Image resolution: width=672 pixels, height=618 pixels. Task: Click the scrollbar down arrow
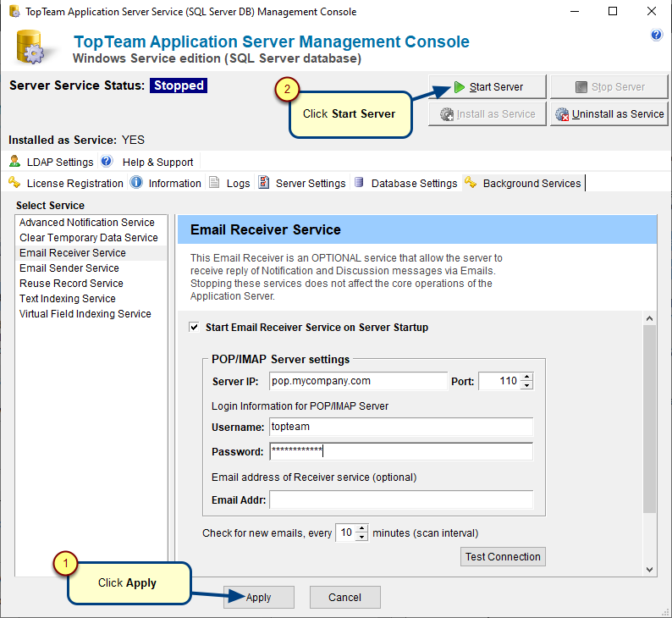649,570
